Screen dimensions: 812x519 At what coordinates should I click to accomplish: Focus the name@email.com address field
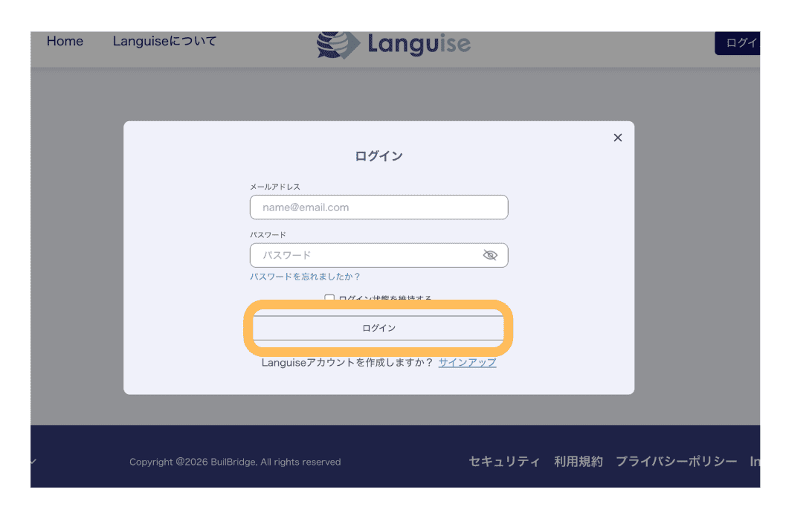378,207
